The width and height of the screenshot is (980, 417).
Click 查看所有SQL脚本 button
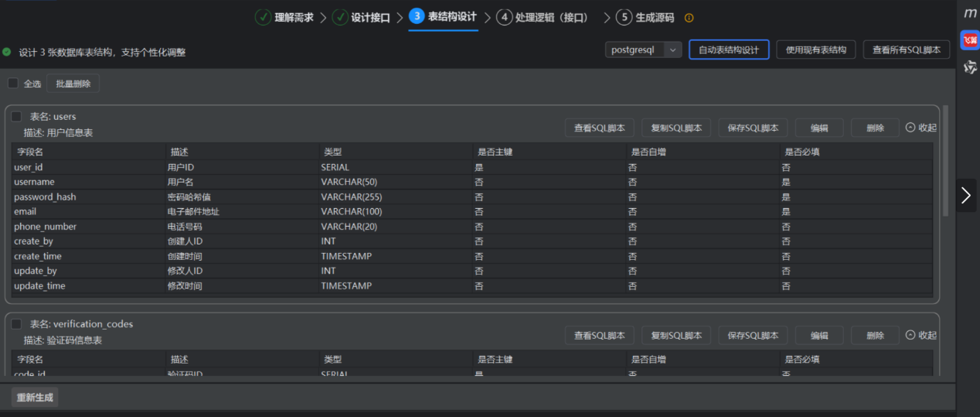(907, 50)
